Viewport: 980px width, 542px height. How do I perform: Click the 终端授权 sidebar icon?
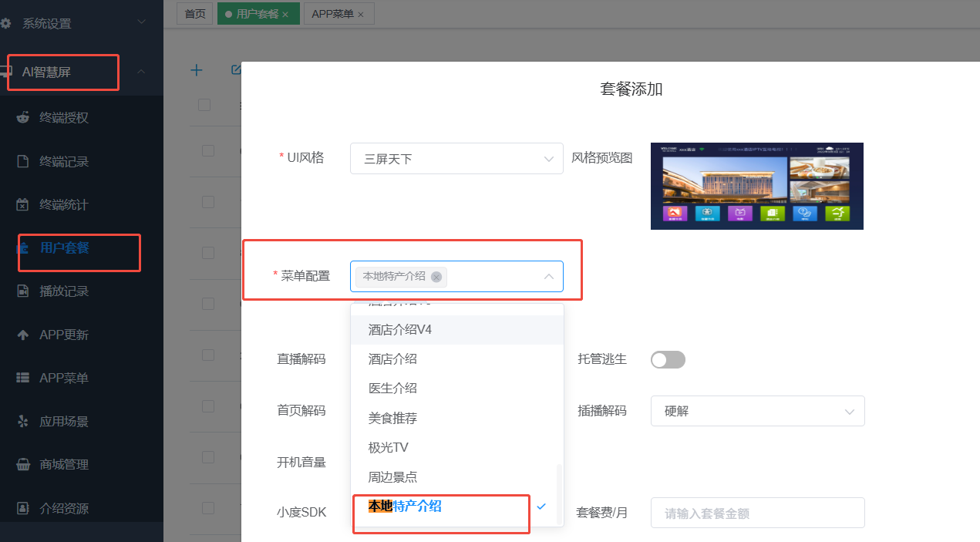click(x=23, y=118)
